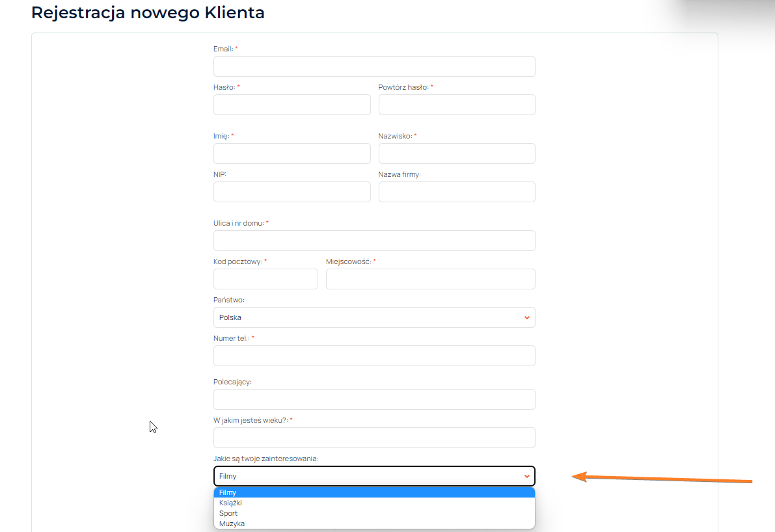
Task: Collapse the zainteresowania dropdown showing Filmy
Action: point(374,476)
